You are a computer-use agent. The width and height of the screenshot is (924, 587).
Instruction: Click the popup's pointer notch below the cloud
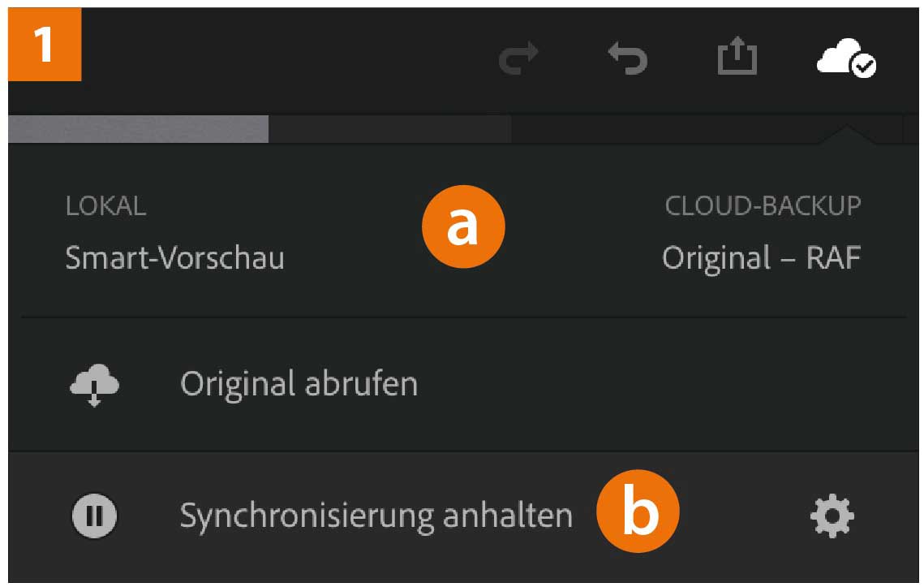coord(847,136)
